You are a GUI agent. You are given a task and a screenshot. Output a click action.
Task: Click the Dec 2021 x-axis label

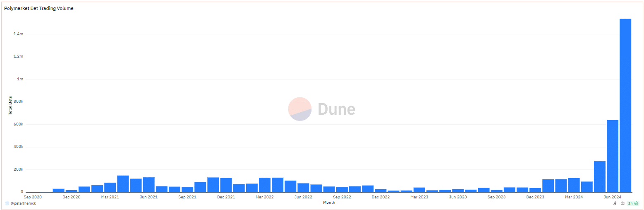coord(226,197)
